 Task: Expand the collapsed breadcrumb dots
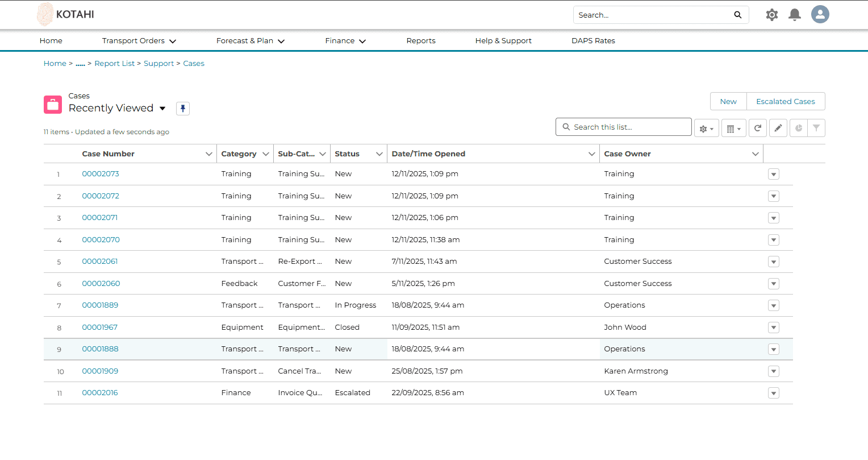point(80,64)
